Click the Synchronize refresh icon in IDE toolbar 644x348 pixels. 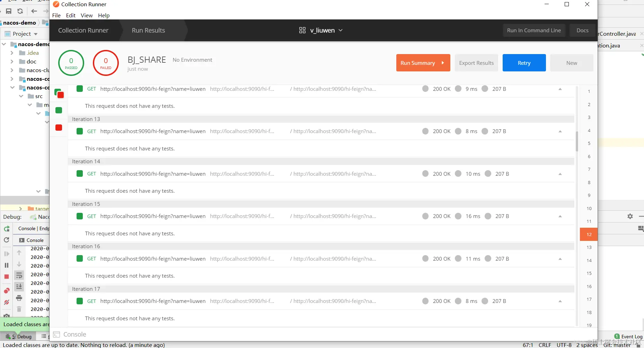click(x=20, y=11)
